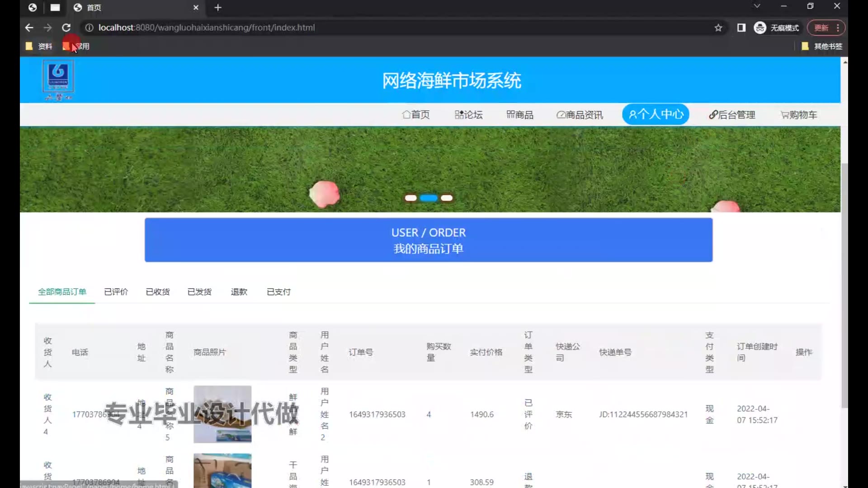Open the 购物车 shopping cart
This screenshot has height=488, width=868.
point(799,115)
